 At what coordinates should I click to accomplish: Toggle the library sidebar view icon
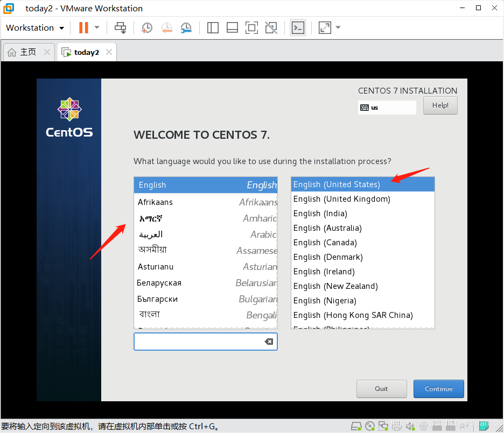[x=213, y=28]
